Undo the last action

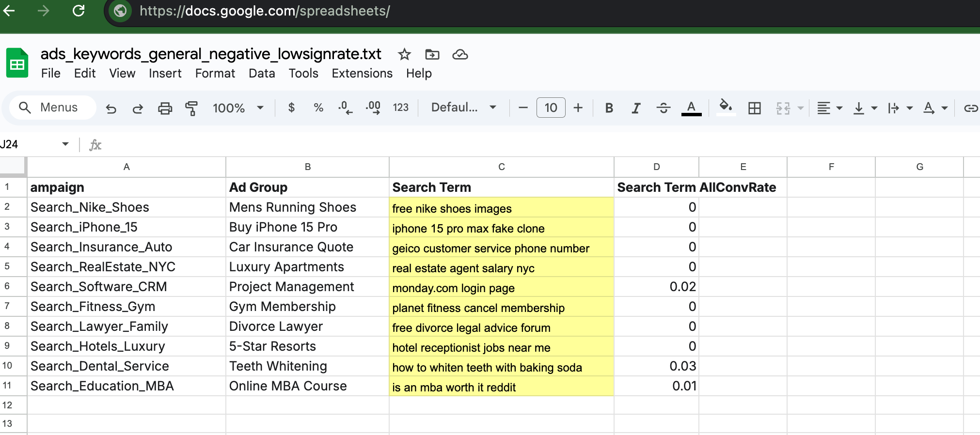click(111, 108)
